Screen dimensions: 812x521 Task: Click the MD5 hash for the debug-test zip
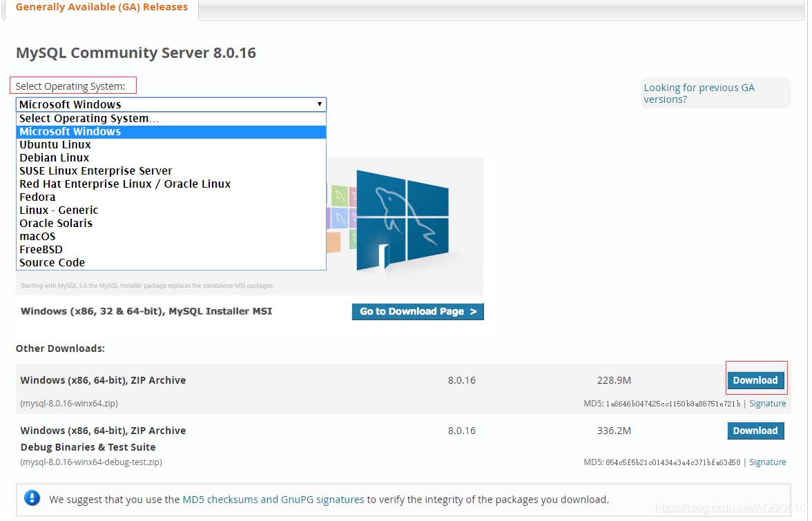pyautogui.click(x=673, y=462)
